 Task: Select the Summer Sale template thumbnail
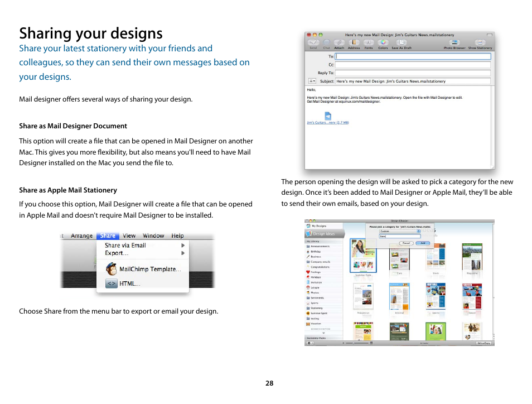(363, 256)
